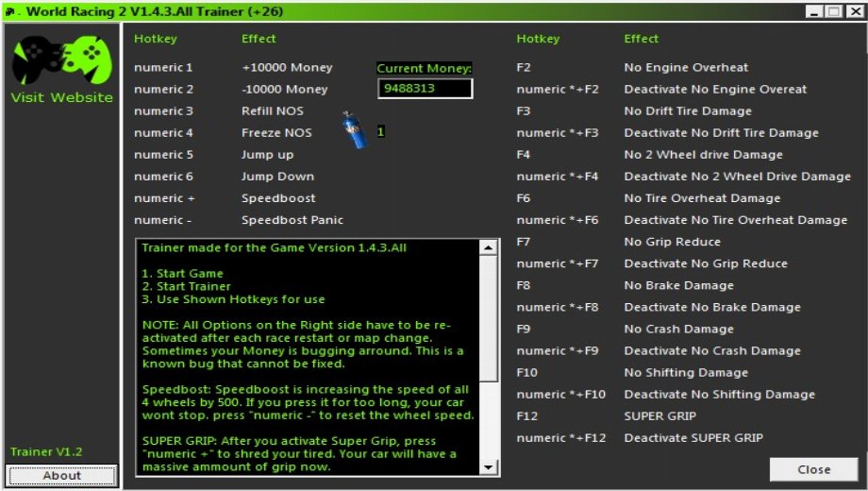Click the Trainer V1.2 version label
Screen dimensions: 868x491
[x=46, y=451]
